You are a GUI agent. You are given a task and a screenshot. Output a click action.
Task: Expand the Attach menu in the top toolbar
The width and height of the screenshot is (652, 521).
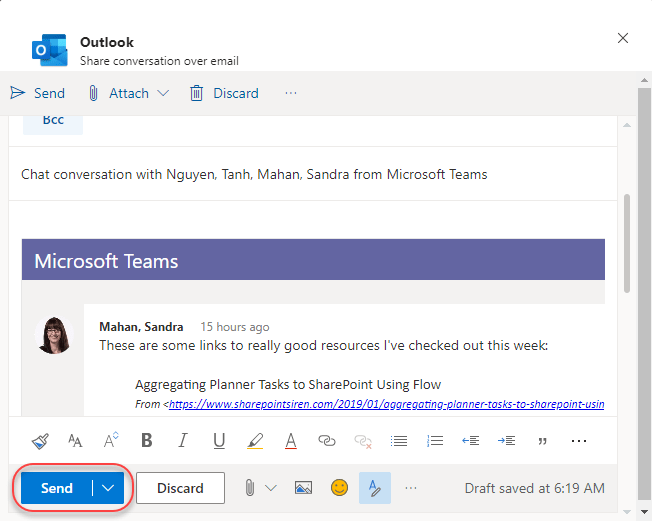(x=163, y=93)
